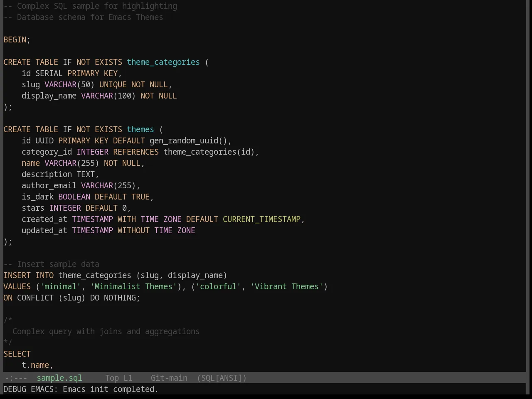Click the t.name expression

(x=35, y=365)
